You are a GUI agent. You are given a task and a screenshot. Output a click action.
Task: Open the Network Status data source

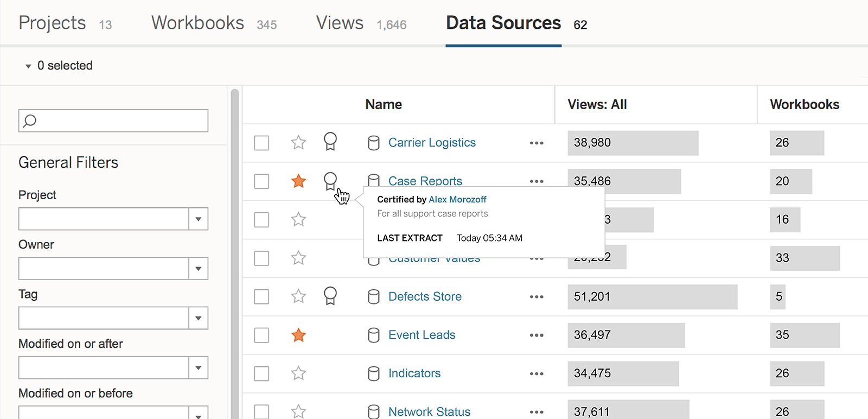tap(429, 412)
